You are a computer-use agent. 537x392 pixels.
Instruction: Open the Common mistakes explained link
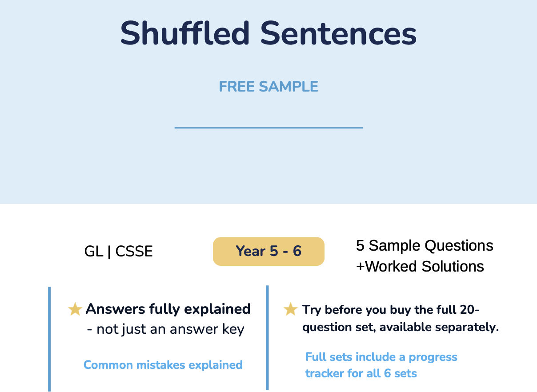[x=163, y=365]
